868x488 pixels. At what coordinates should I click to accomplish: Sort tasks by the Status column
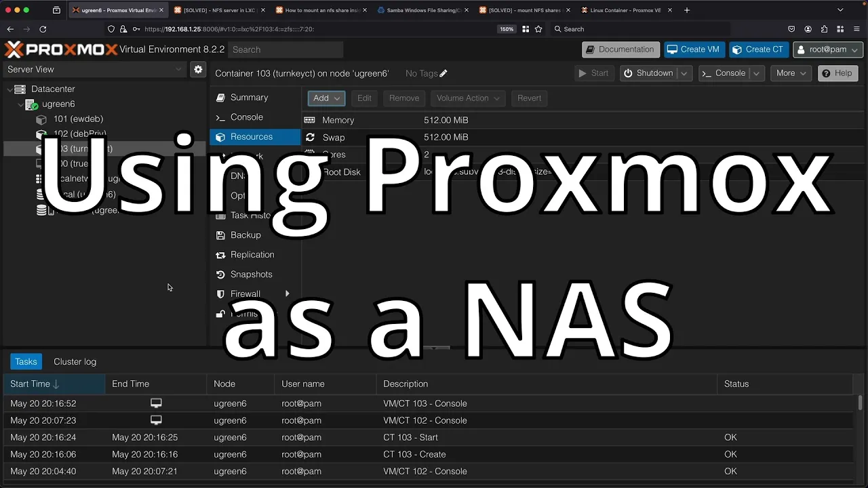[785, 384]
